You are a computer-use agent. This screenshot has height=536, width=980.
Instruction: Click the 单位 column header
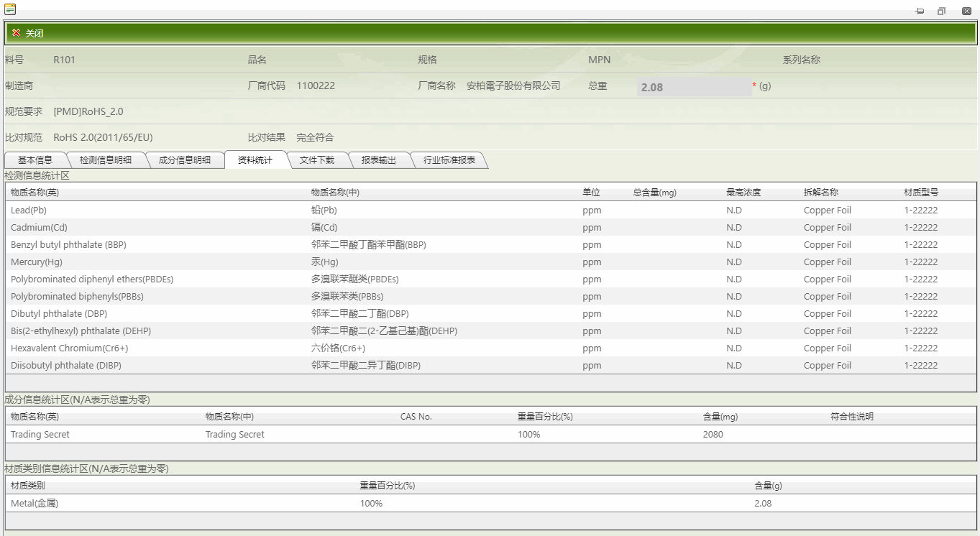[x=591, y=193]
